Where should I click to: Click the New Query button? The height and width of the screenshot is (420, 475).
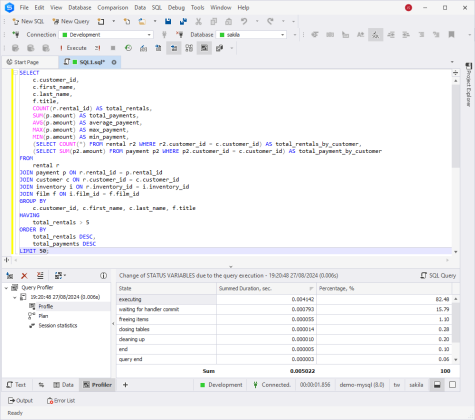coord(71,21)
